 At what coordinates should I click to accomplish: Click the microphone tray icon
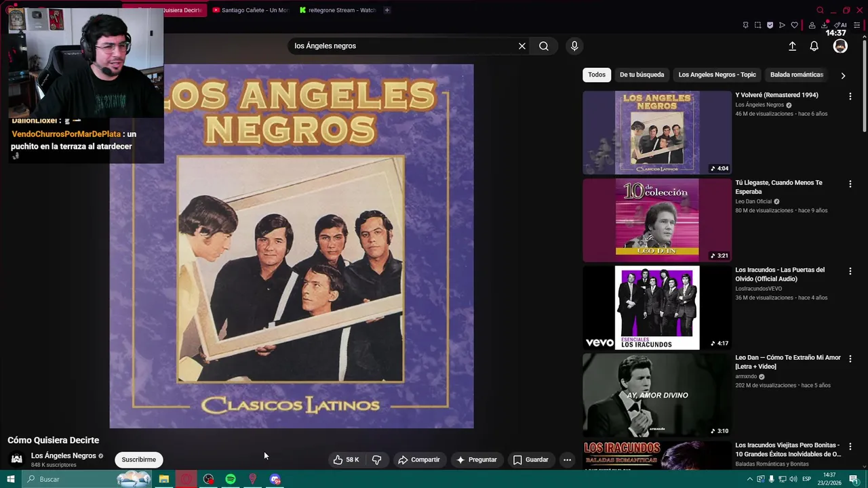point(771,479)
